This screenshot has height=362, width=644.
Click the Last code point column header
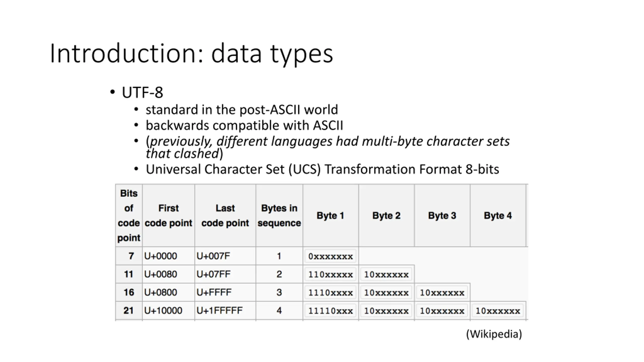pos(225,215)
